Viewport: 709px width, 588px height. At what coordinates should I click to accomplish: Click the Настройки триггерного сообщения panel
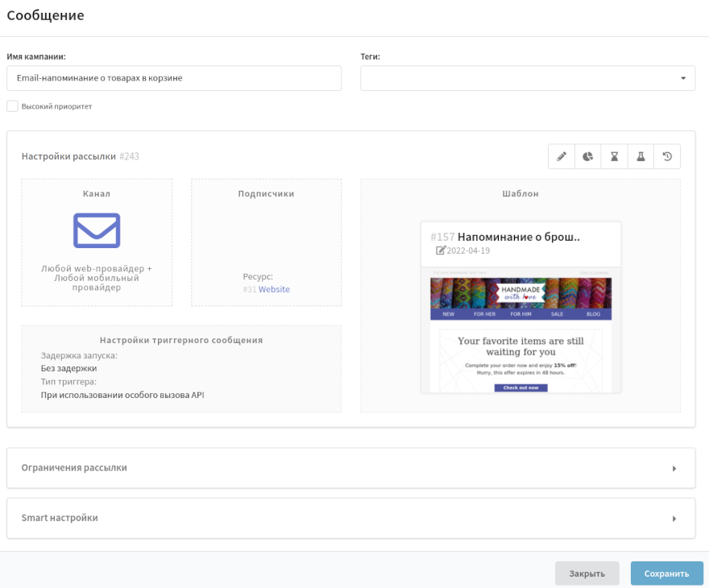click(181, 368)
